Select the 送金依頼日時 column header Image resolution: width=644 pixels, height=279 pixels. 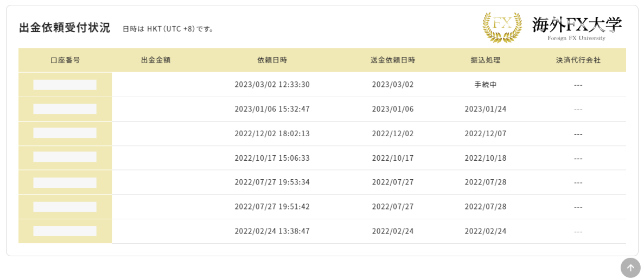tap(393, 60)
